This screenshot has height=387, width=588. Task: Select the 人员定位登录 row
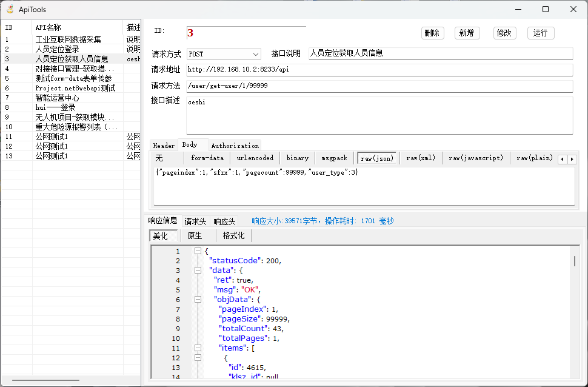click(71, 49)
